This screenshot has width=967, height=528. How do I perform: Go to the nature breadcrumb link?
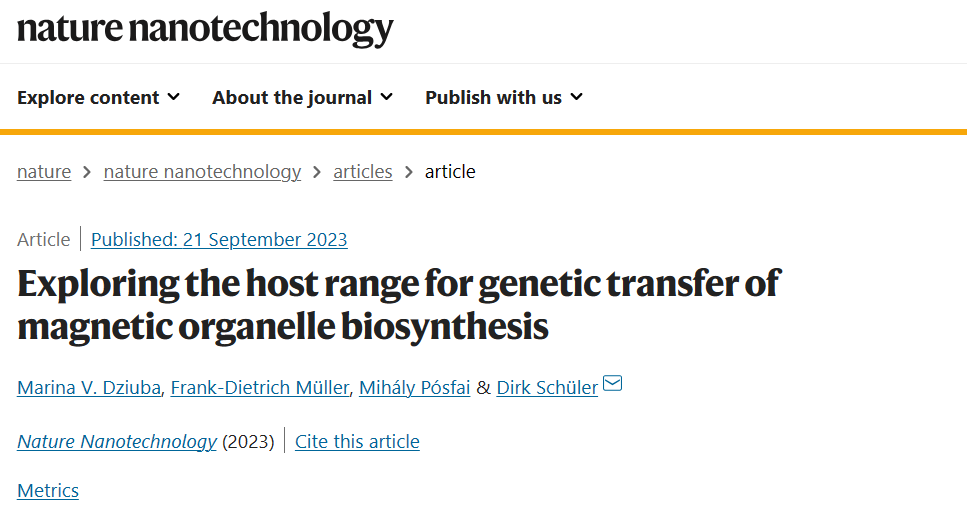44,171
